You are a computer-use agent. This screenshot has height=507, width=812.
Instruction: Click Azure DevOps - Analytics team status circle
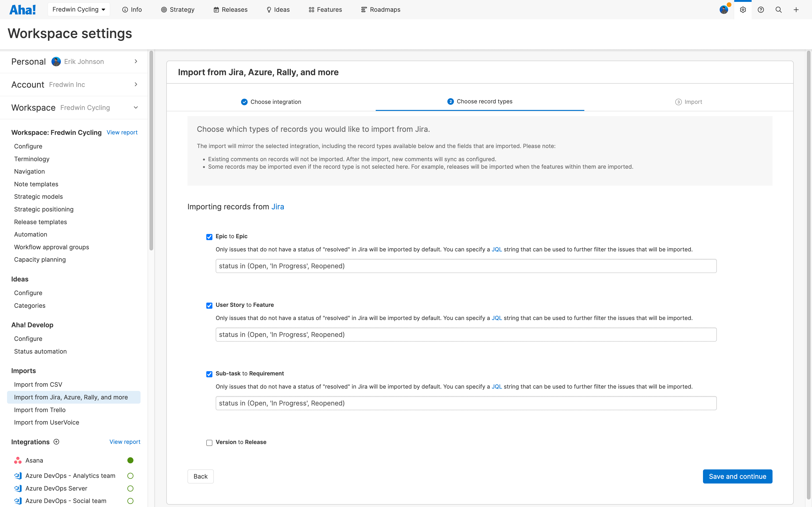tap(130, 476)
